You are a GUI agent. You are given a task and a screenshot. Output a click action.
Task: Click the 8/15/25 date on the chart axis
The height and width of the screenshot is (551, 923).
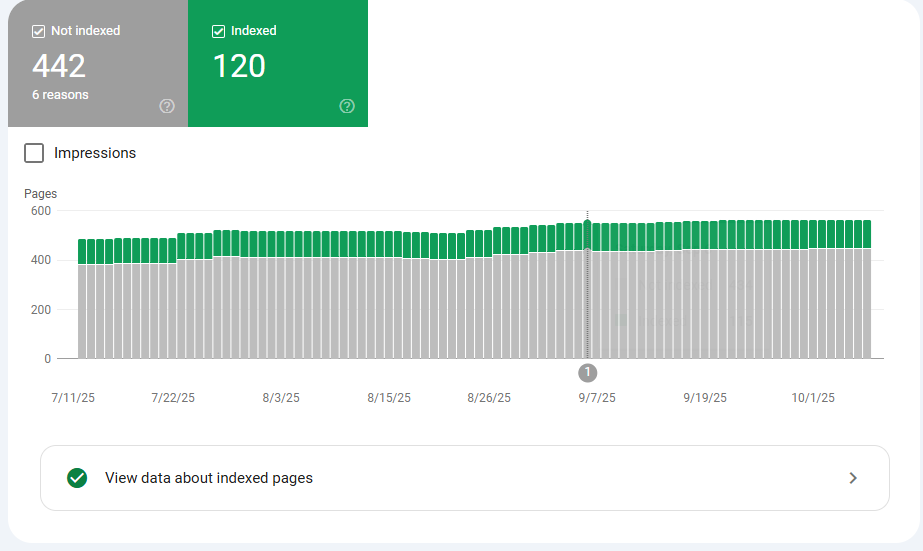(x=389, y=397)
